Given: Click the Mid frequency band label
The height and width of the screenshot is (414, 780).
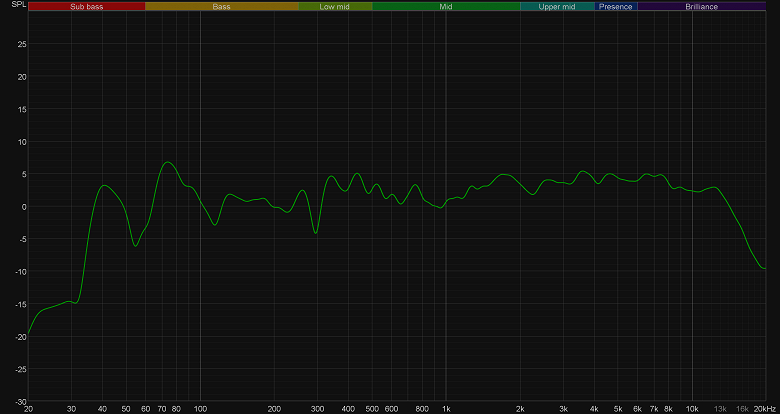Looking at the screenshot, I should point(446,6).
